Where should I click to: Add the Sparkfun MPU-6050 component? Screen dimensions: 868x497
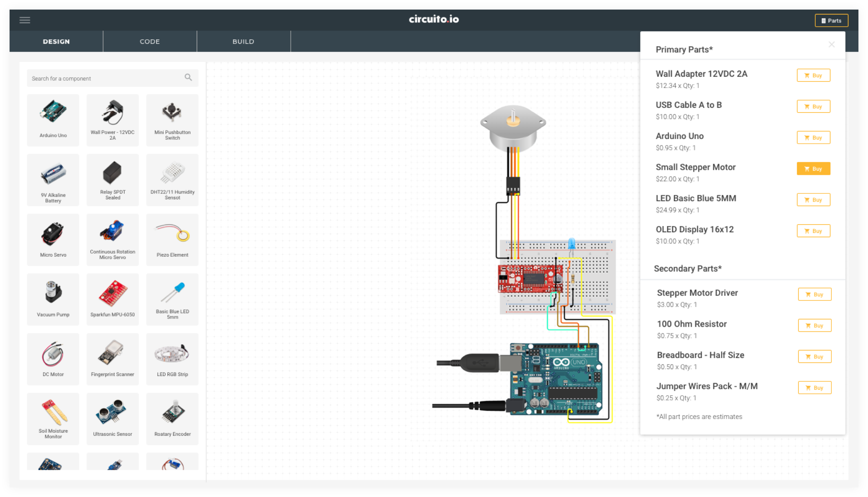coord(112,299)
